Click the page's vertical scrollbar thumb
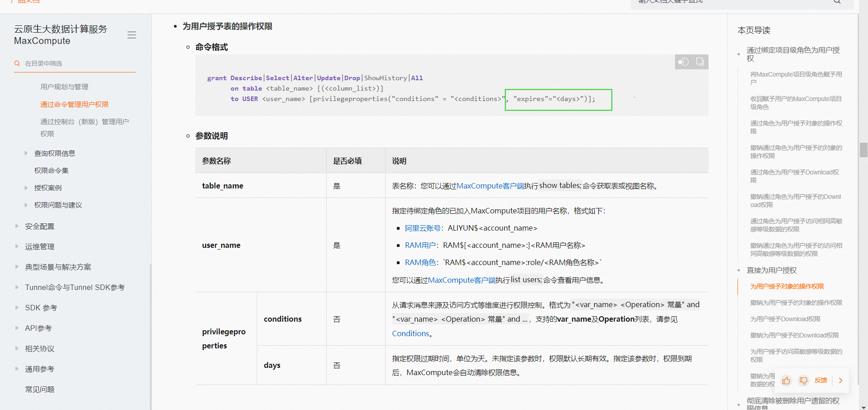The width and height of the screenshot is (868, 410). [x=863, y=150]
